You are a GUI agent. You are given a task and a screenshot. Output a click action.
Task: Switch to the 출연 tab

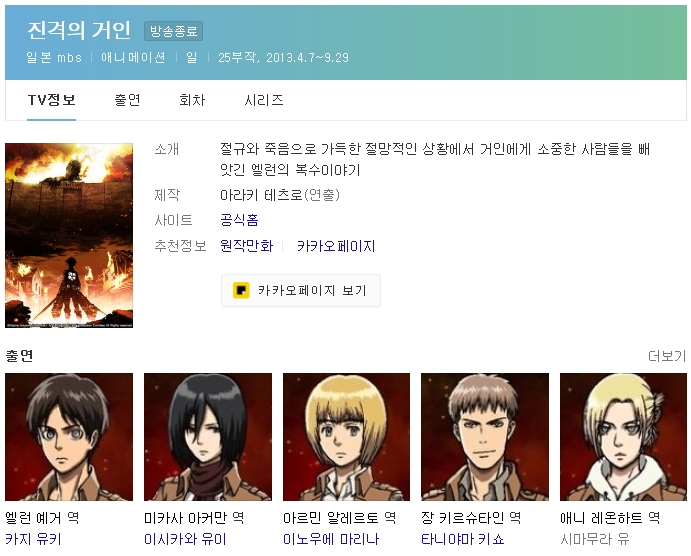click(x=127, y=100)
